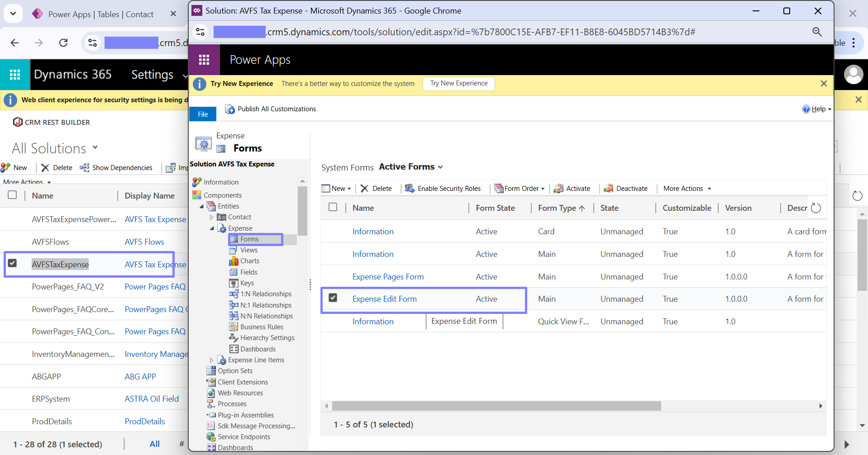This screenshot has height=455, width=868.
Task: Open the Dynamics 365 app launcher waffle
Action: (x=15, y=75)
